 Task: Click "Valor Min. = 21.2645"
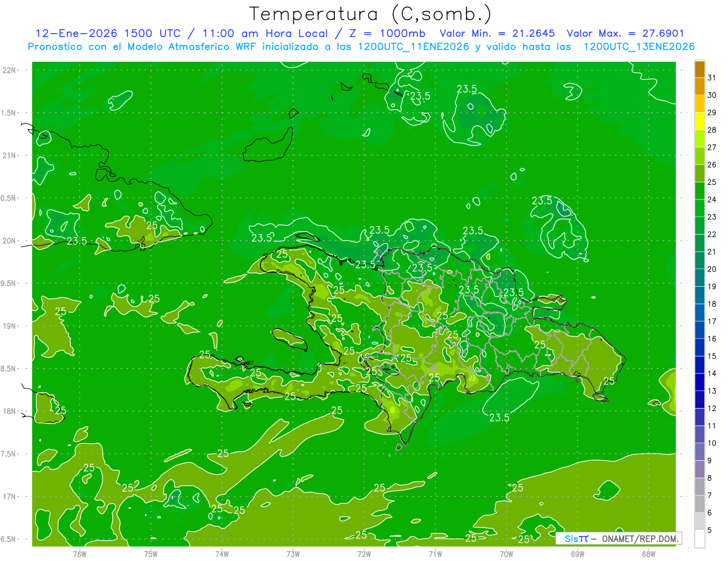497,33
